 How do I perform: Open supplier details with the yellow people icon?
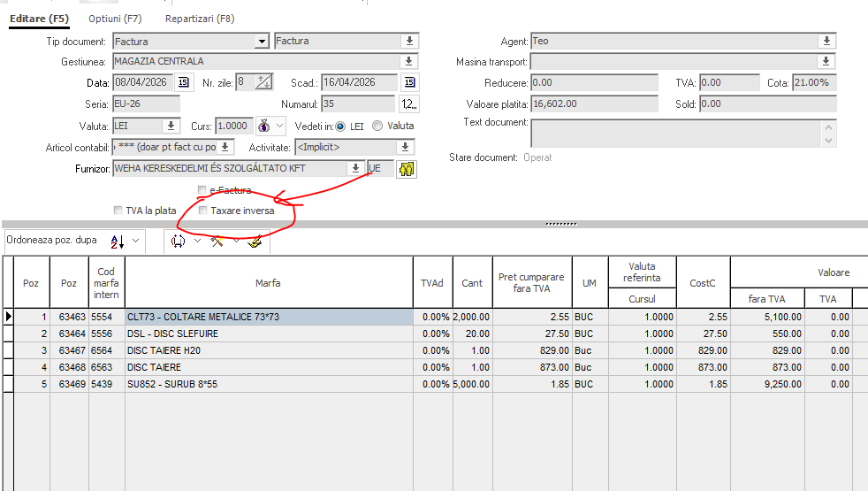click(x=407, y=168)
